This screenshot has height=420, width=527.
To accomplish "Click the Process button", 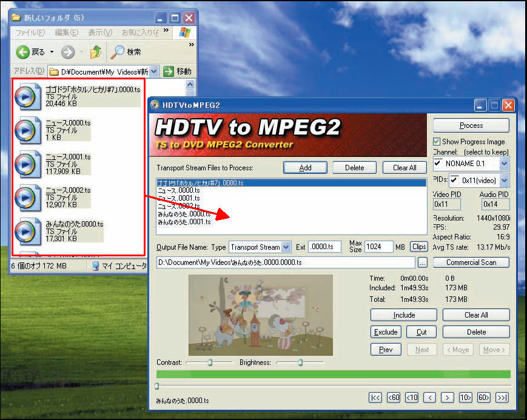I will [471, 125].
